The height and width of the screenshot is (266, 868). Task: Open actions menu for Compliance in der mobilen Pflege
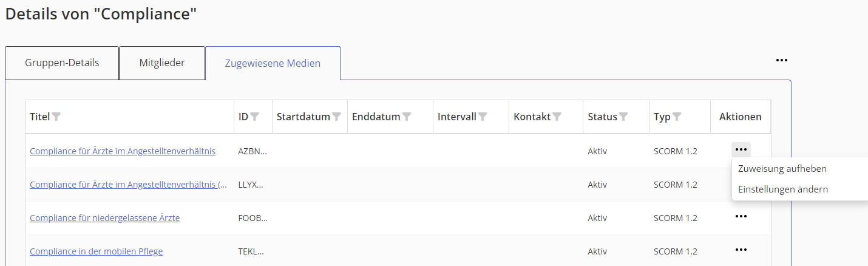point(741,250)
